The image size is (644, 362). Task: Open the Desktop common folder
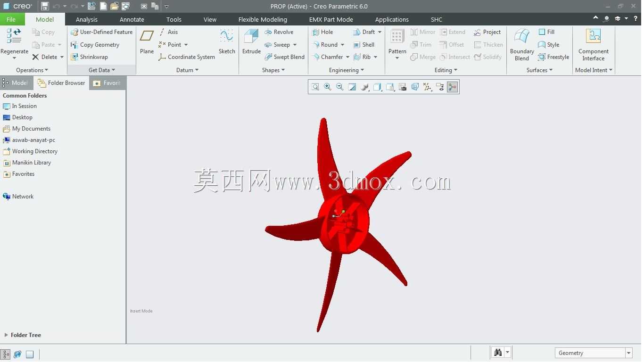[18, 117]
